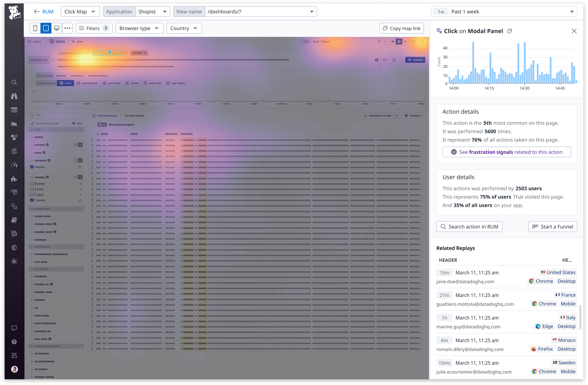Open the puzzle piece integrations icon
The image size is (588, 385).
pyautogui.click(x=14, y=179)
